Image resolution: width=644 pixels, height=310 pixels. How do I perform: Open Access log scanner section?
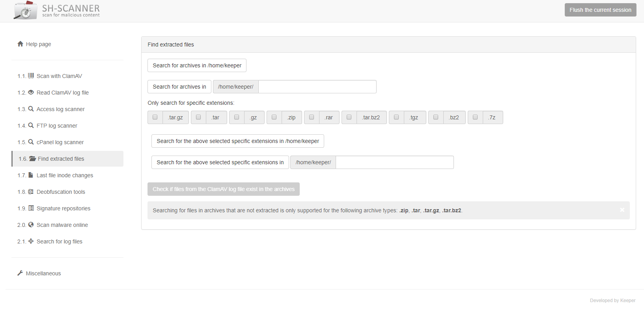click(x=67, y=109)
